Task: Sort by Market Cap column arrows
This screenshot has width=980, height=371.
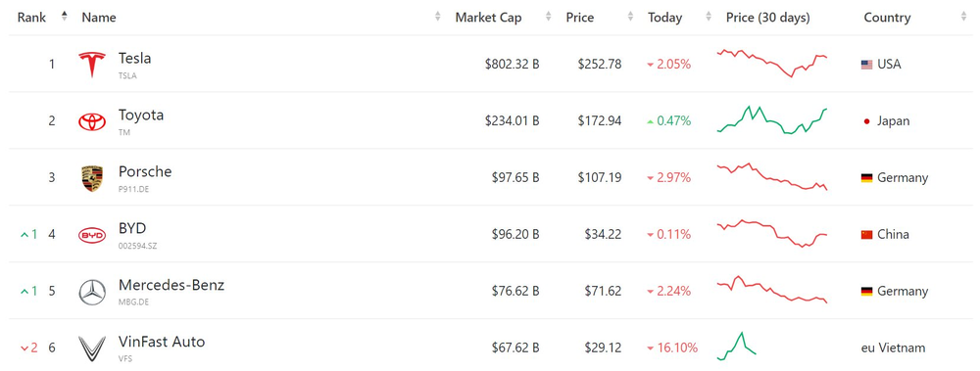Action: point(548,18)
